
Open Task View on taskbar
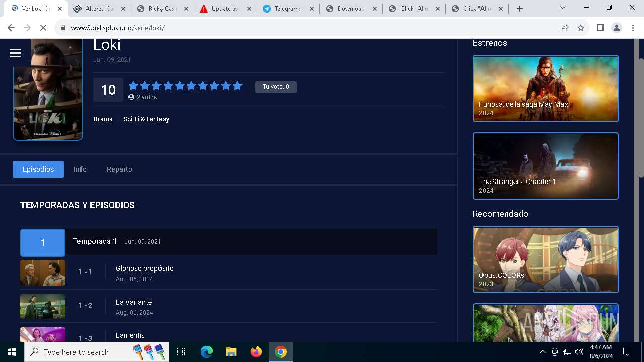tap(181, 352)
